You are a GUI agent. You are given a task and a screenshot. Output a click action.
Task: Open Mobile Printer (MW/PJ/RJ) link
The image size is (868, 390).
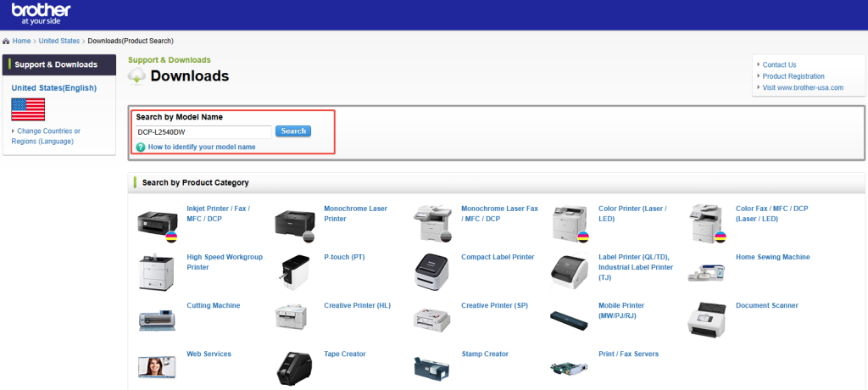(621, 310)
